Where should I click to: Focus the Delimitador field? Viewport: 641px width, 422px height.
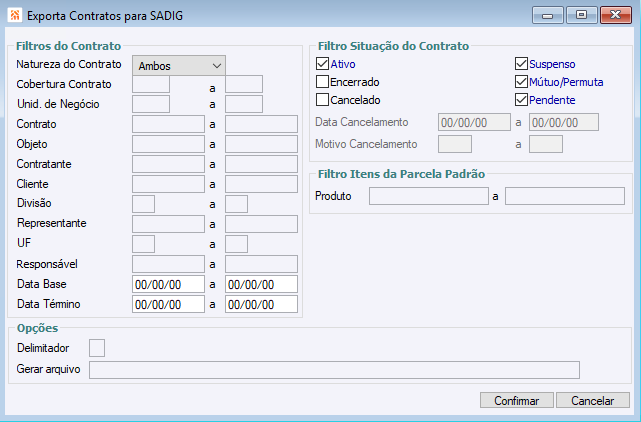pos(97,348)
